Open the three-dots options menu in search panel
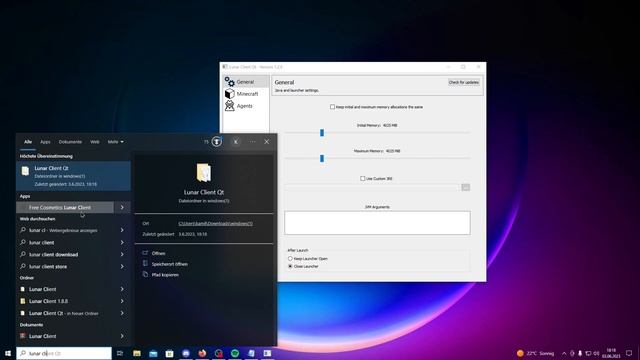This screenshot has width=640, height=360. click(x=252, y=142)
